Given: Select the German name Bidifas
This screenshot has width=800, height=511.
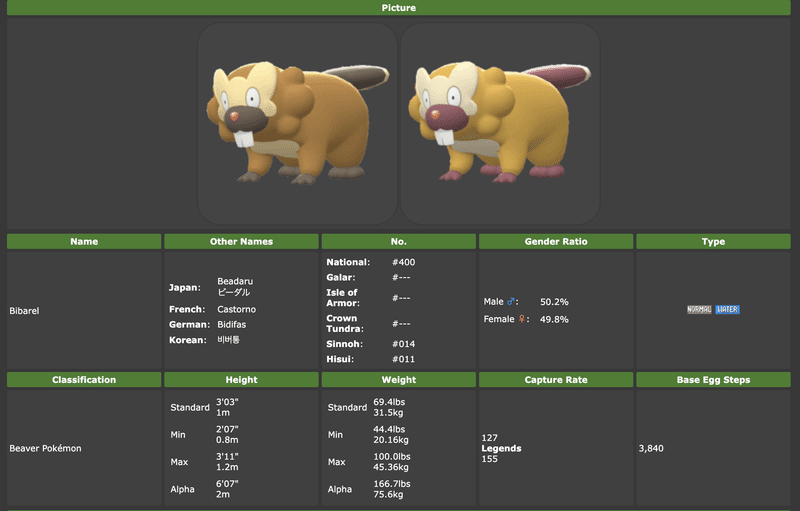Looking at the screenshot, I should 232,324.
